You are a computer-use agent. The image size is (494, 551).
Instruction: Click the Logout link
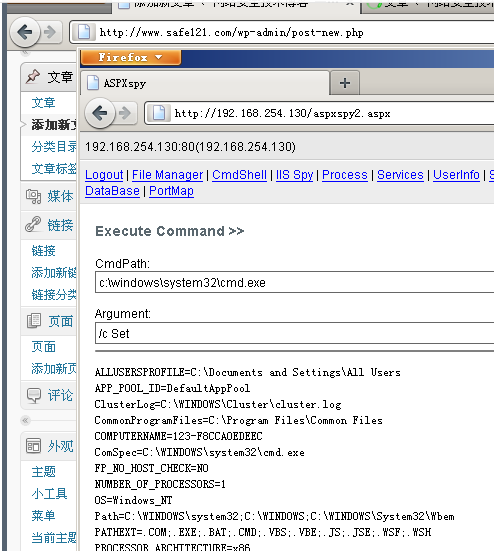tap(104, 175)
